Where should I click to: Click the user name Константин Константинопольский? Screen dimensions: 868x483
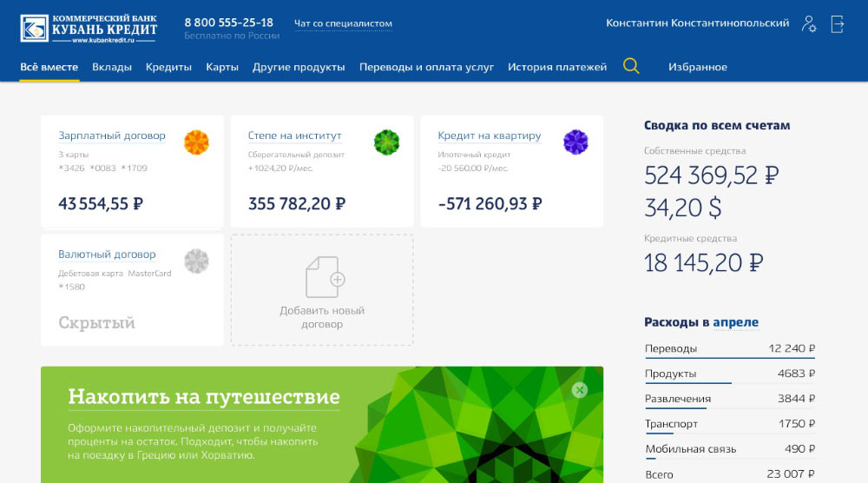coord(698,23)
